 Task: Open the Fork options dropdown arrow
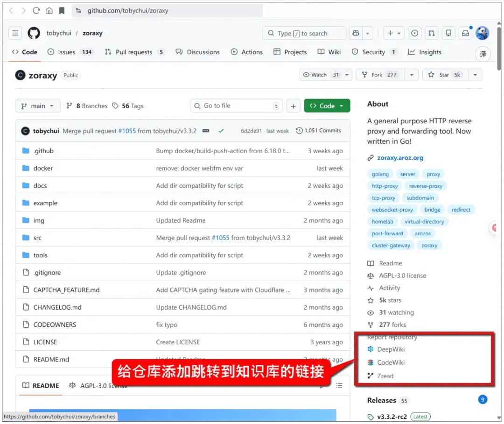coord(412,75)
